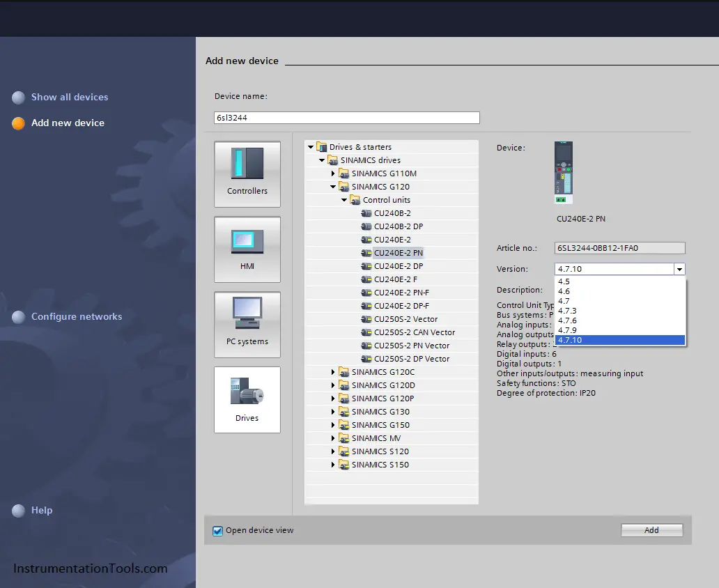
Task: Click the SINAMICS G120 folder icon
Action: [344, 187]
